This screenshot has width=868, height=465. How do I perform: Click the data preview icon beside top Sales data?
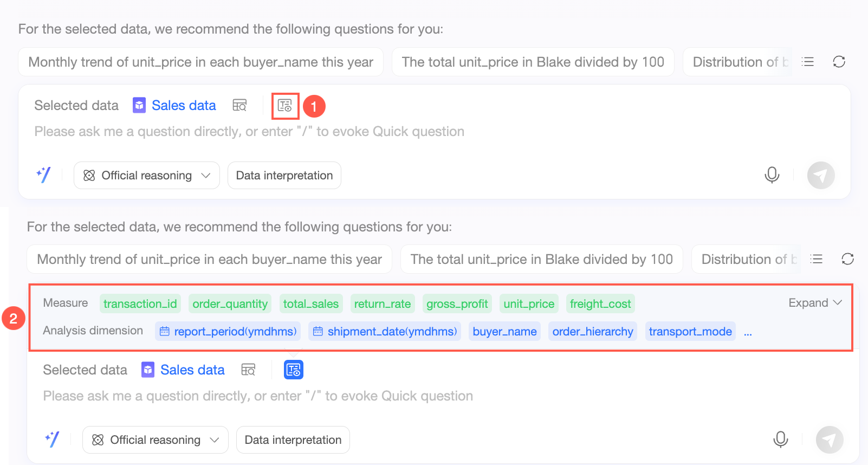[239, 105]
